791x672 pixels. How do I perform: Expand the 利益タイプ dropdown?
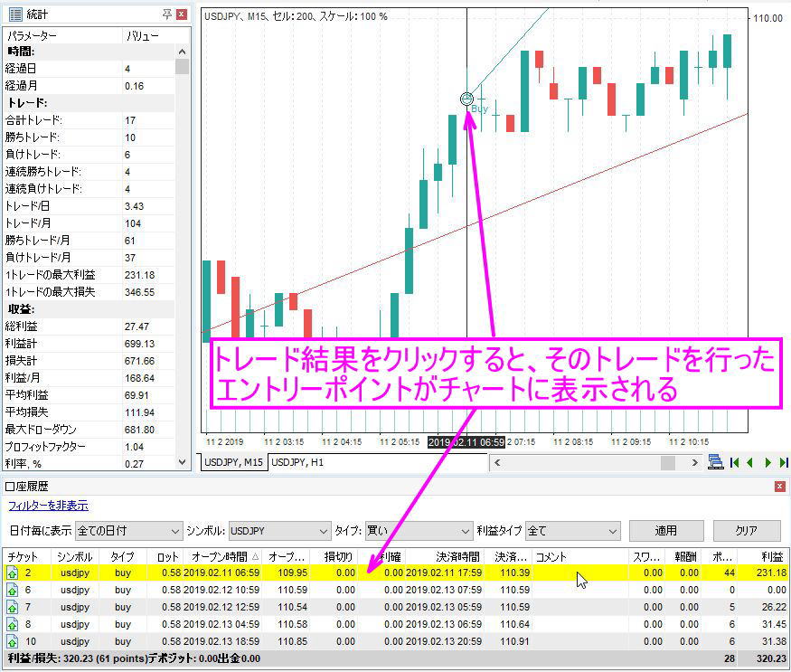pyautogui.click(x=572, y=531)
